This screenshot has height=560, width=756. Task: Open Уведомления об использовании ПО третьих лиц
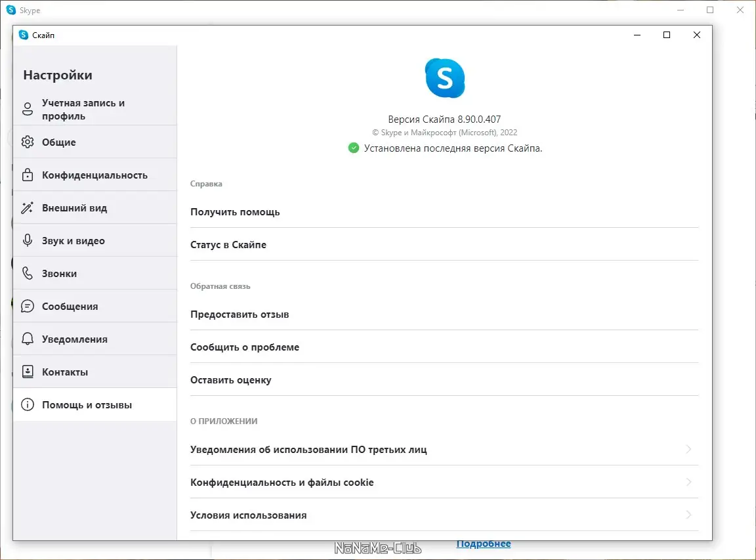[444, 449]
